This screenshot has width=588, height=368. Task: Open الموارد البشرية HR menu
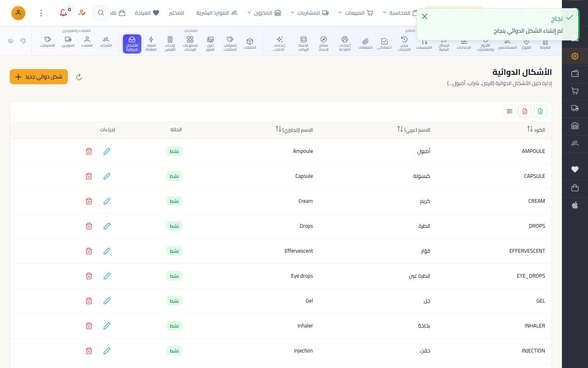pos(217,13)
